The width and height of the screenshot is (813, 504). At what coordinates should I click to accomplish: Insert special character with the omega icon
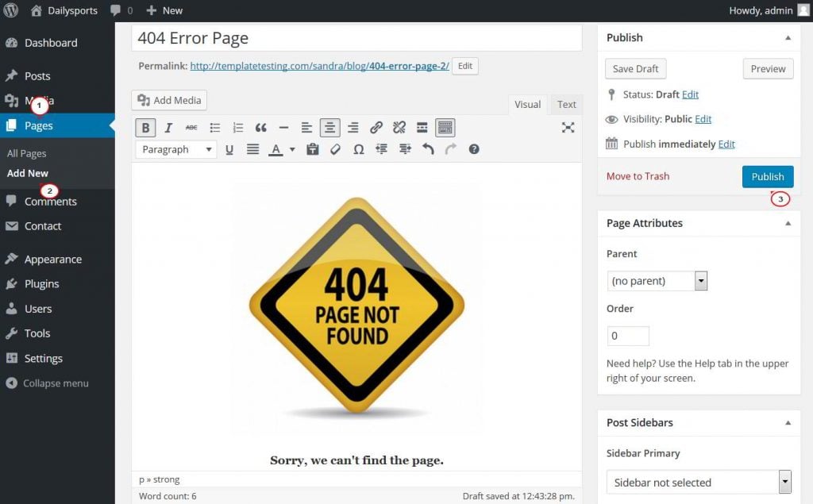358,149
